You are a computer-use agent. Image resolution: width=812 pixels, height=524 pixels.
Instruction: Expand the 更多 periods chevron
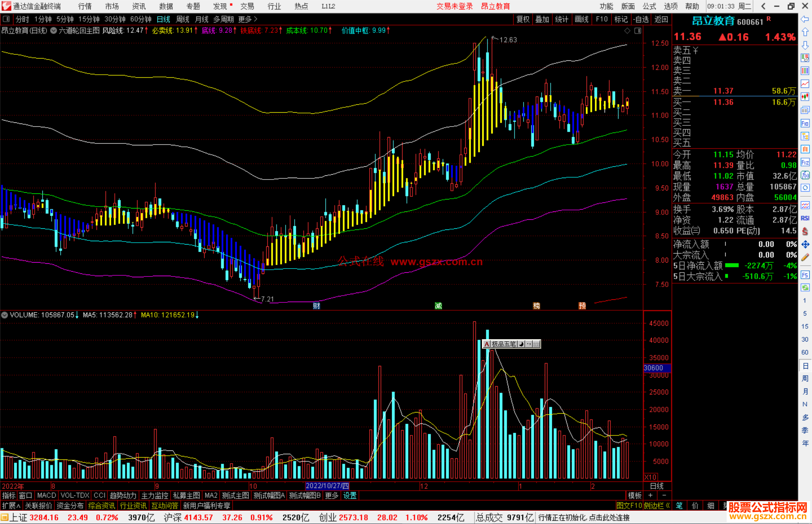(256, 19)
